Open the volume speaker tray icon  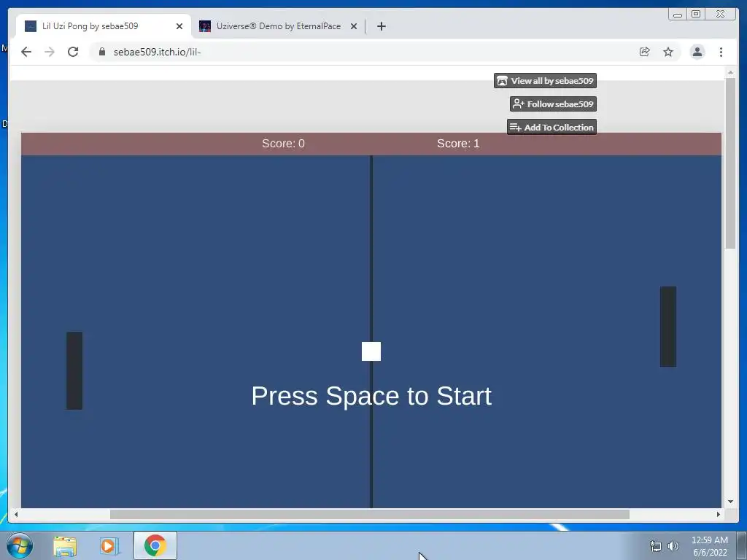tap(673, 546)
